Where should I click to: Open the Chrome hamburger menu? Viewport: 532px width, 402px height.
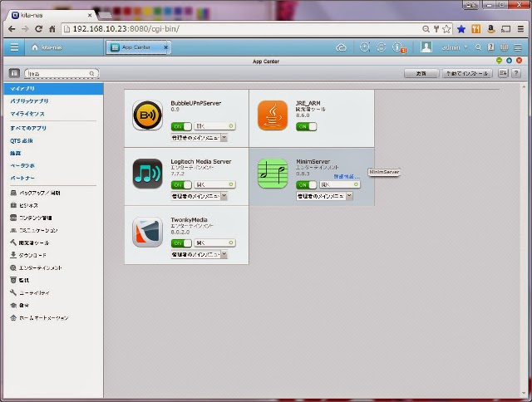520,29
